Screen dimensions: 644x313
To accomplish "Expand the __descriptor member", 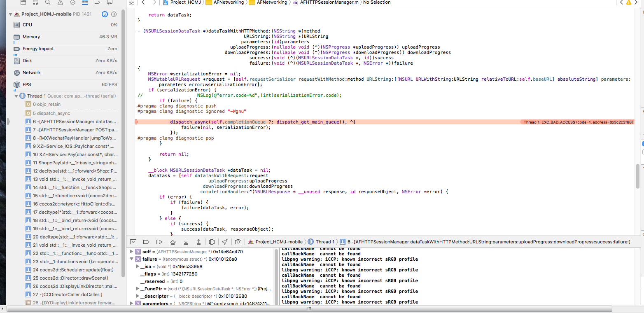I will [x=138, y=296].
